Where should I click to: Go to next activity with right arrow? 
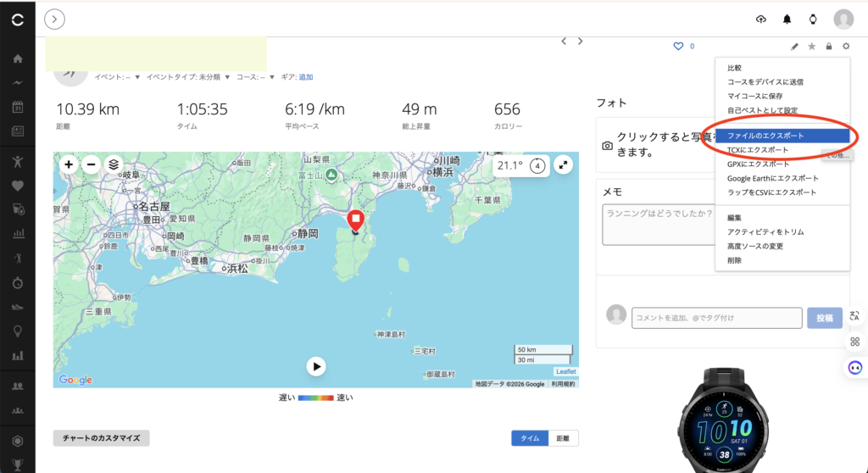[x=580, y=41]
